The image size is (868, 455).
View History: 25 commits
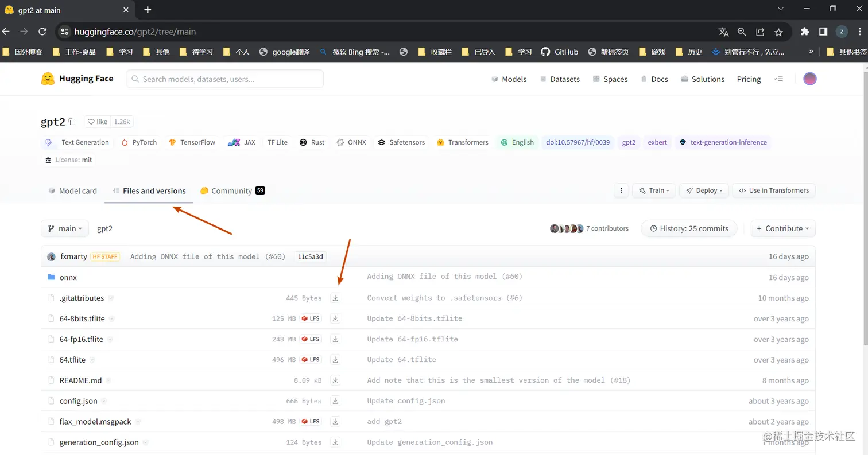[x=689, y=228]
